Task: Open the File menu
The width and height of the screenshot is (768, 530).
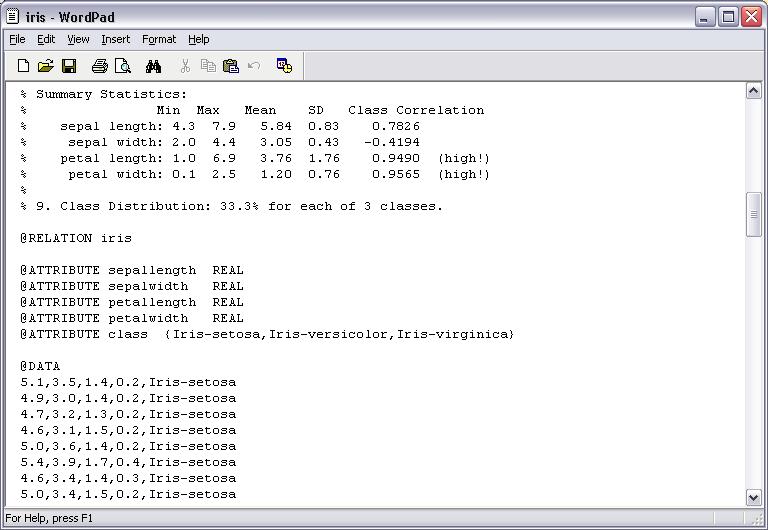Action: coord(17,39)
